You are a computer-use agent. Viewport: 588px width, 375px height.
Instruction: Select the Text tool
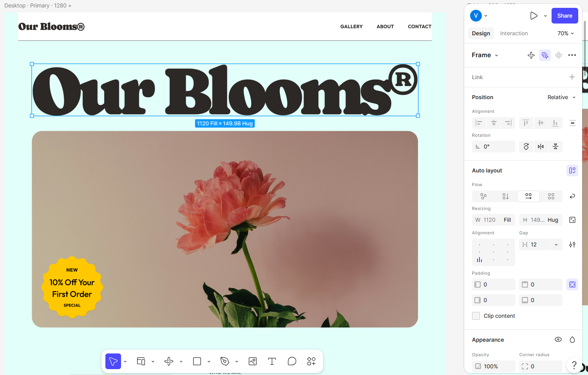tap(272, 361)
